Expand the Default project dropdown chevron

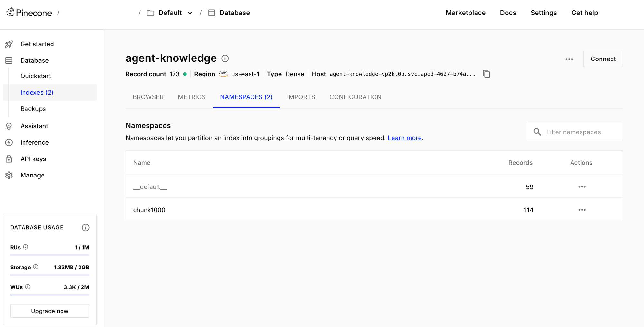pos(190,13)
